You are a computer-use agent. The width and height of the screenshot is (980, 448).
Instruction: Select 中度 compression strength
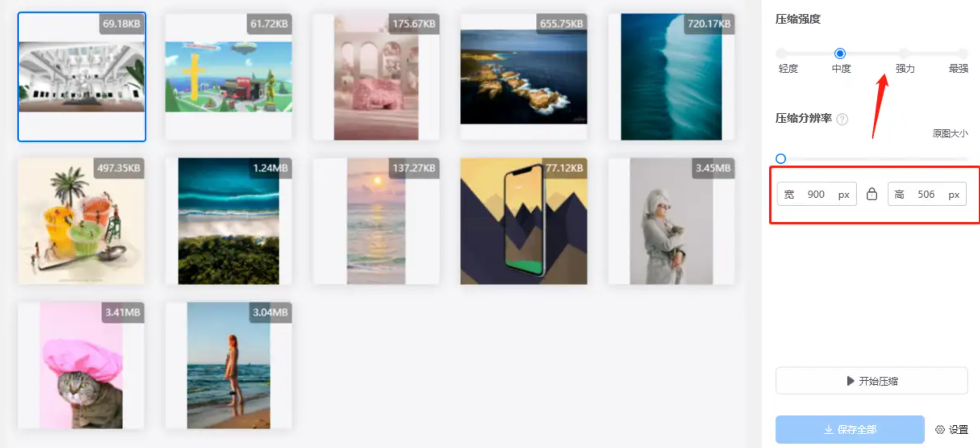(840, 53)
